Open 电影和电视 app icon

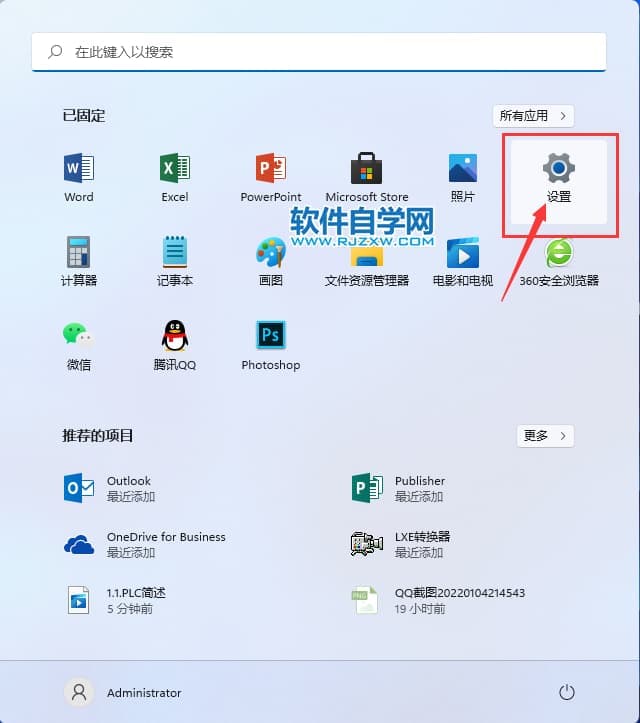pyautogui.click(x=463, y=252)
